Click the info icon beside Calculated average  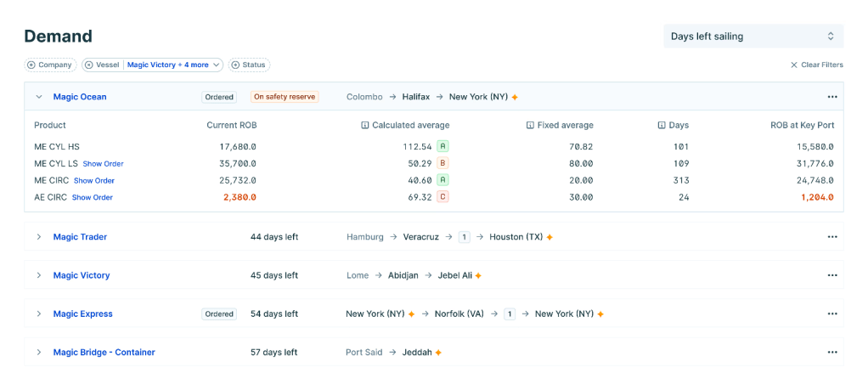coord(365,126)
